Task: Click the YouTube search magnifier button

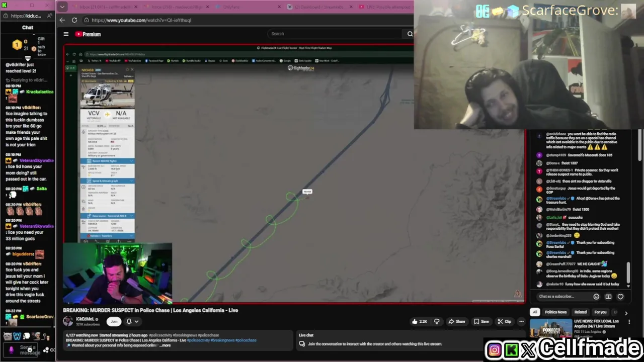Action: [410, 34]
